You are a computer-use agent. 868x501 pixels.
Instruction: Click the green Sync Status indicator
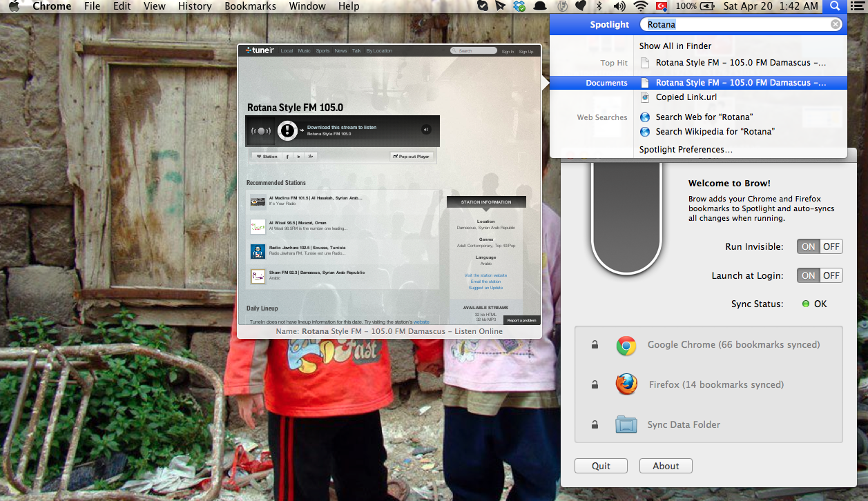(805, 304)
